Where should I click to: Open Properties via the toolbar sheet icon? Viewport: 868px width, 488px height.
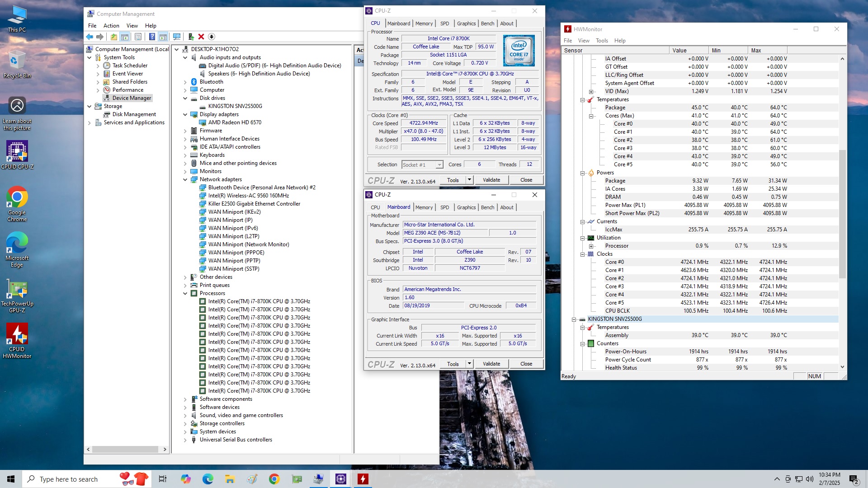coord(138,37)
